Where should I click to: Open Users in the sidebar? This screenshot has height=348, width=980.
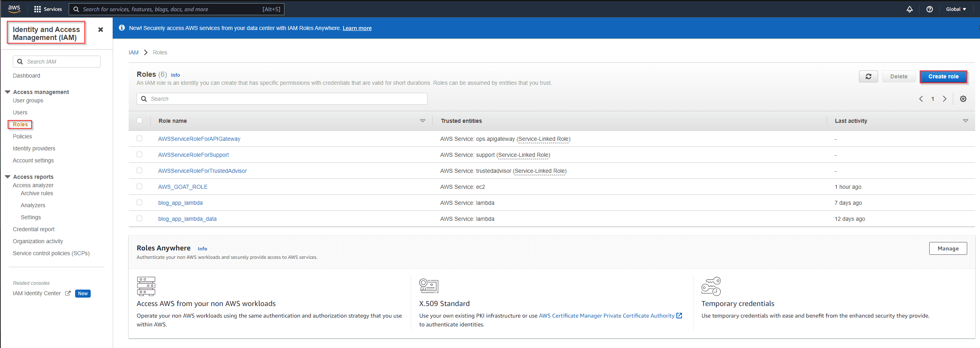tap(20, 112)
